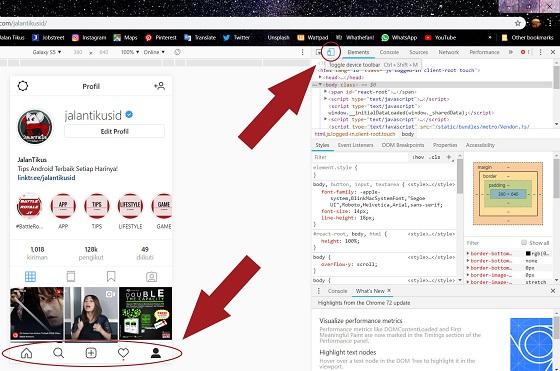Screen dimensions: 560x371
Task: Open saved posts bookmark icon
Action: [x=111, y=276]
